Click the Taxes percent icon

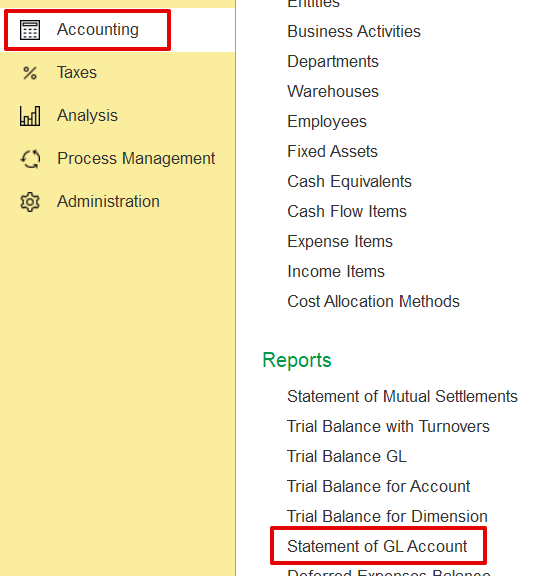pos(30,73)
